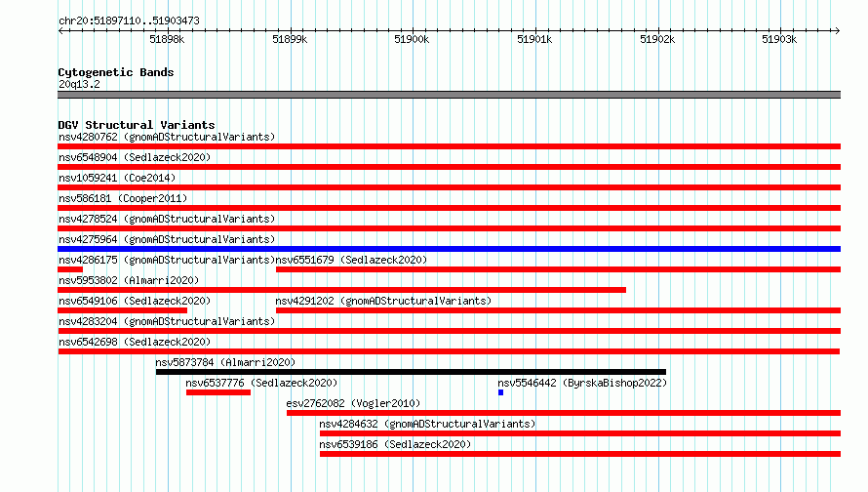This screenshot has width=868, height=492.
Task: Open nsv4284632 gnomAD variant label
Action: click(x=427, y=424)
